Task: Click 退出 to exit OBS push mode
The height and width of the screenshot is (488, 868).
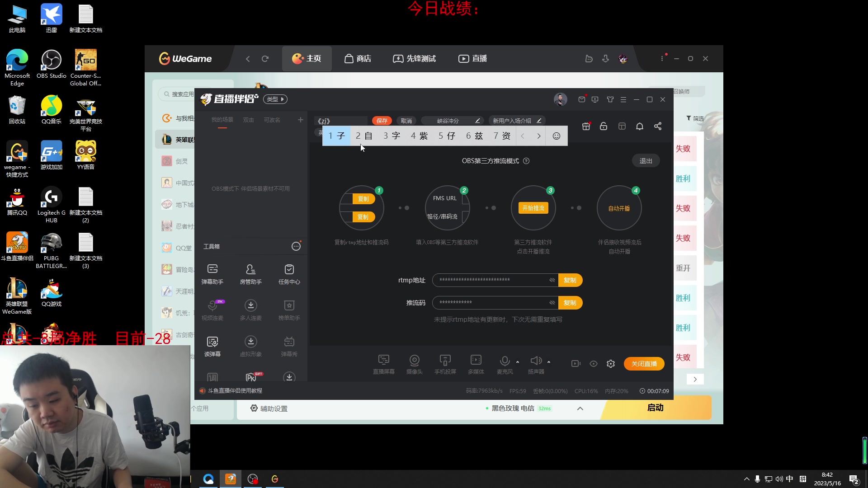Action: coord(646,161)
